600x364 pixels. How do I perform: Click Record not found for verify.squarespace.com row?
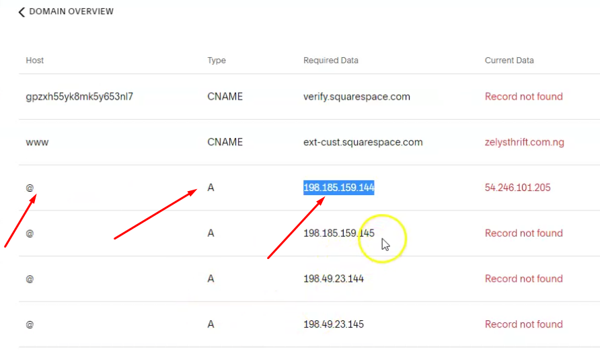[523, 96]
